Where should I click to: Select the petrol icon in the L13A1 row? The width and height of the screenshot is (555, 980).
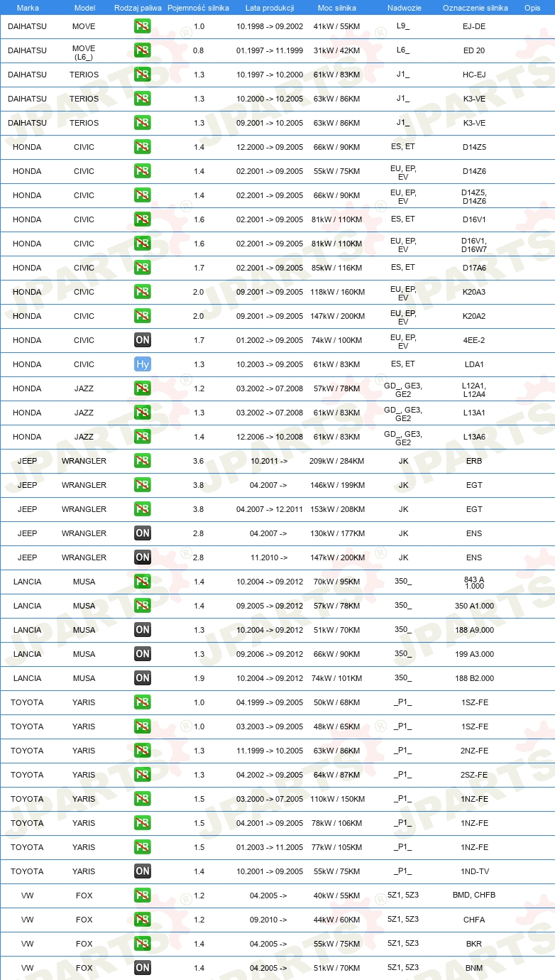[143, 413]
